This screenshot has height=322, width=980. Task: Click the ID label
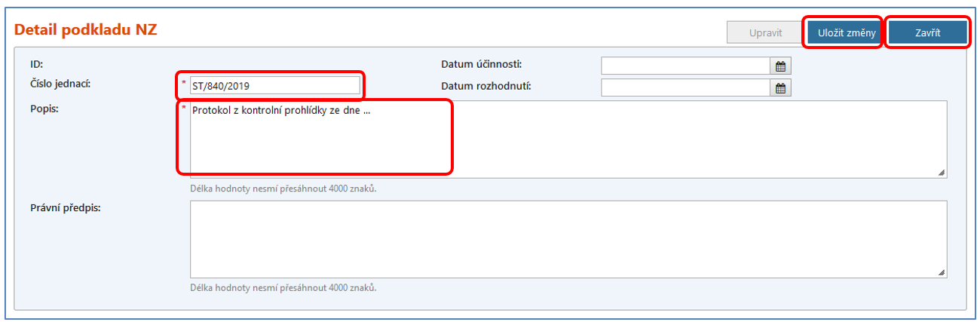[x=36, y=64]
